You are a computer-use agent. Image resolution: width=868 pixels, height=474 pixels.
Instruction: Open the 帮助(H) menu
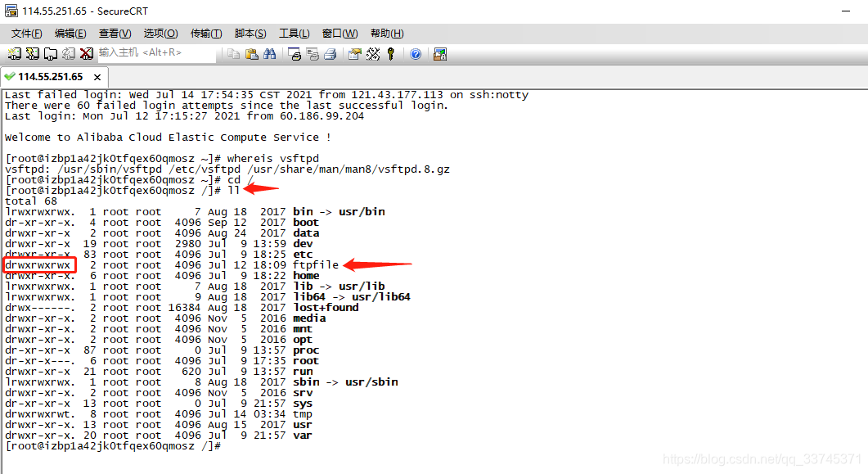click(x=387, y=34)
